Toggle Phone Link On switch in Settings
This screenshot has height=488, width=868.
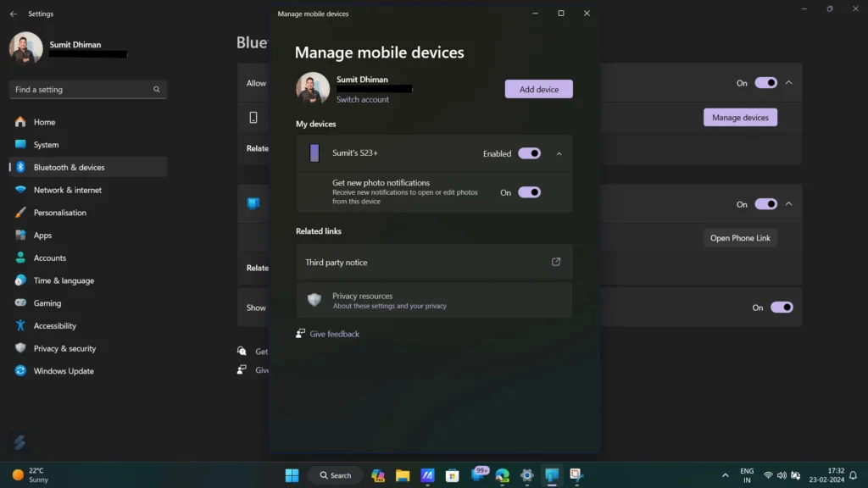(766, 204)
